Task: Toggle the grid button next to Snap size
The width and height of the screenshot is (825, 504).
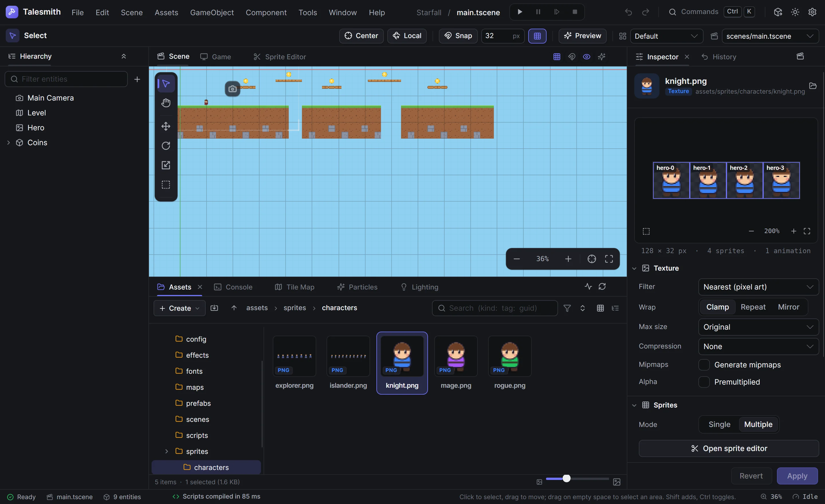Action: click(537, 36)
